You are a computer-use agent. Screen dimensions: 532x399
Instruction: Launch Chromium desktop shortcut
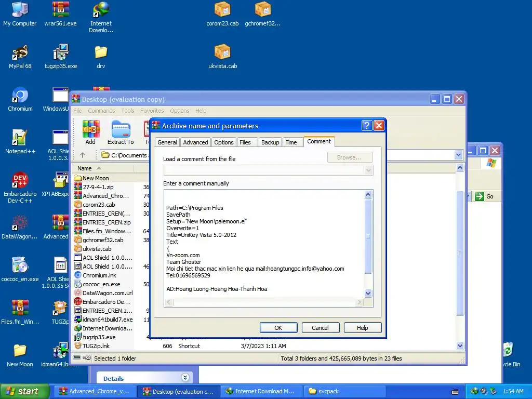pyautogui.click(x=20, y=99)
